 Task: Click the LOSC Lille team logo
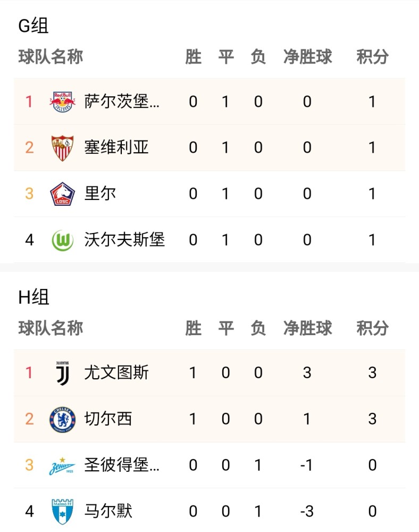click(x=62, y=194)
